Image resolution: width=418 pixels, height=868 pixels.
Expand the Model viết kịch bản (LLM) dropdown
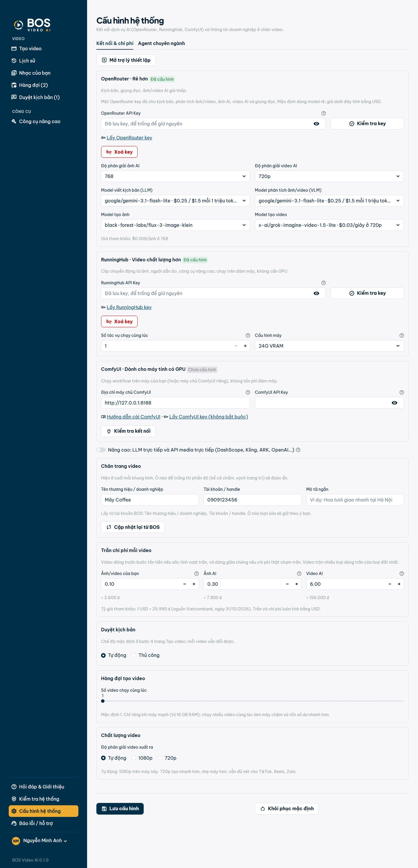click(176, 201)
